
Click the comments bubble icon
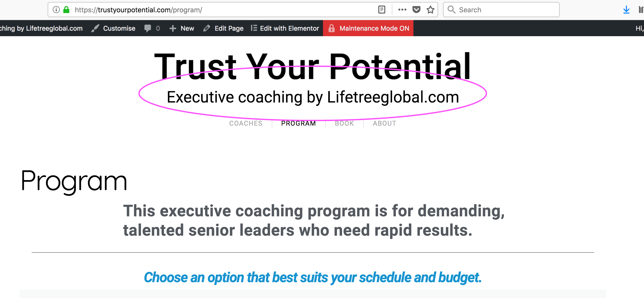point(147,28)
